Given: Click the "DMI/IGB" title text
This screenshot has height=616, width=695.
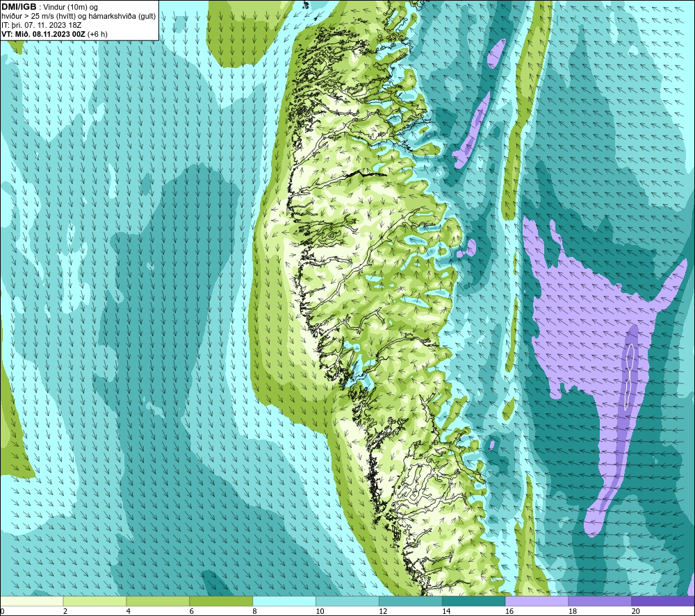Looking at the screenshot, I should (19, 7).
